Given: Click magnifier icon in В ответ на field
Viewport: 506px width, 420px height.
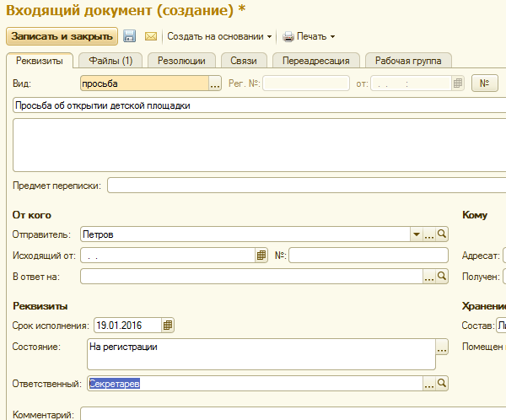Looking at the screenshot, I should (442, 277).
